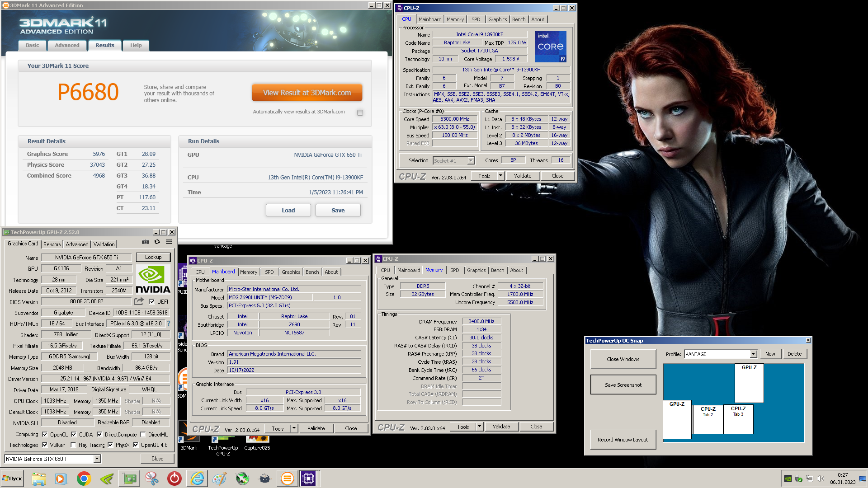Open Internet Explorer from the taskbar
This screenshot has height=488, width=868.
(197, 479)
